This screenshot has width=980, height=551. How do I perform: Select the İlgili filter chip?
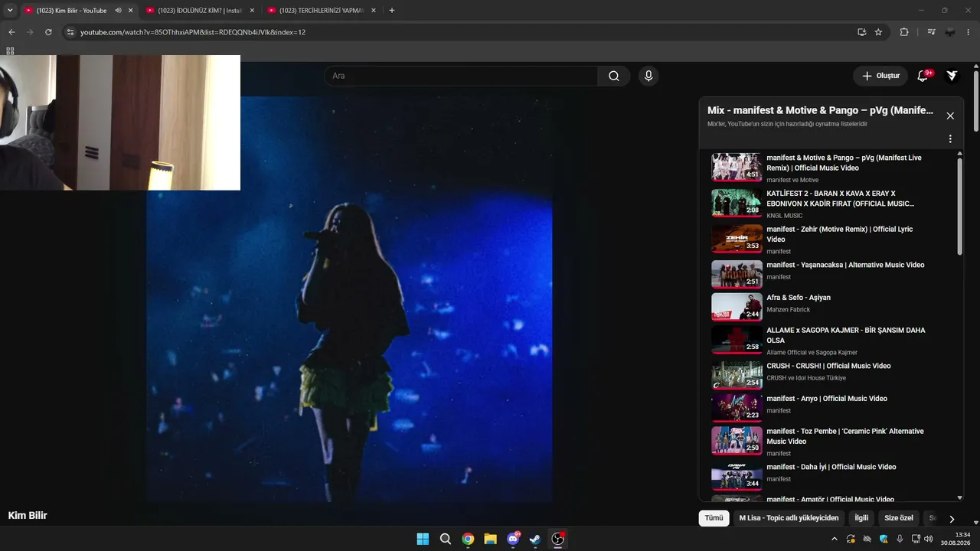coord(861,518)
